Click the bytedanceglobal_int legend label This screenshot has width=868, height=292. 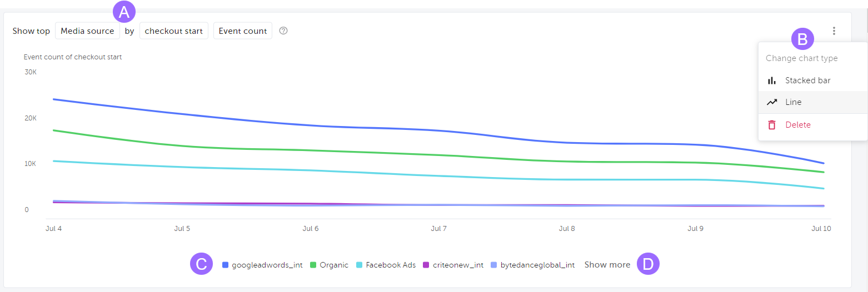pyautogui.click(x=537, y=265)
